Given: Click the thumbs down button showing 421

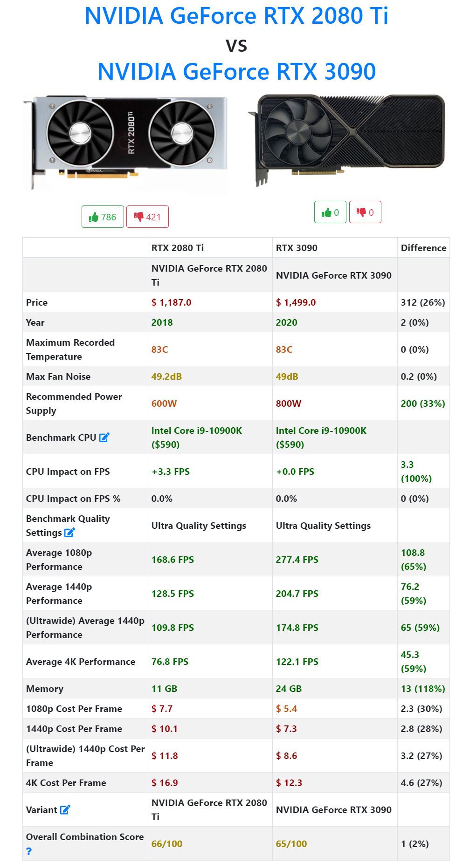Looking at the screenshot, I should point(147,217).
